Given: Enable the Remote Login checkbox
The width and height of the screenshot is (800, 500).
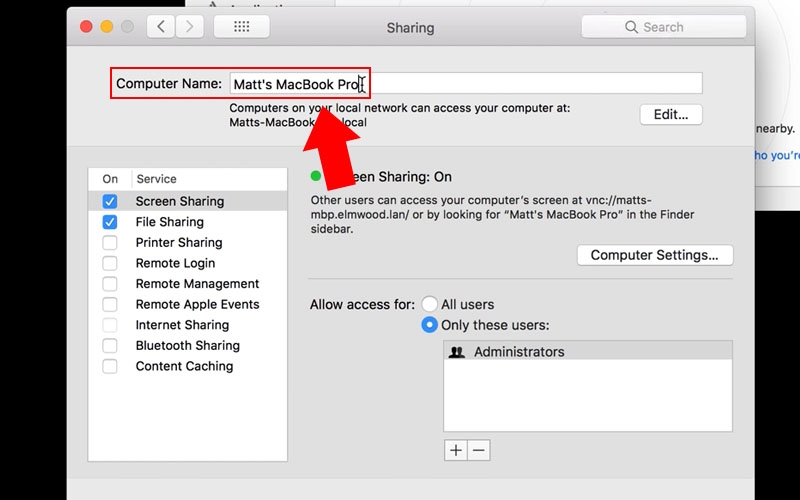Looking at the screenshot, I should (x=110, y=263).
